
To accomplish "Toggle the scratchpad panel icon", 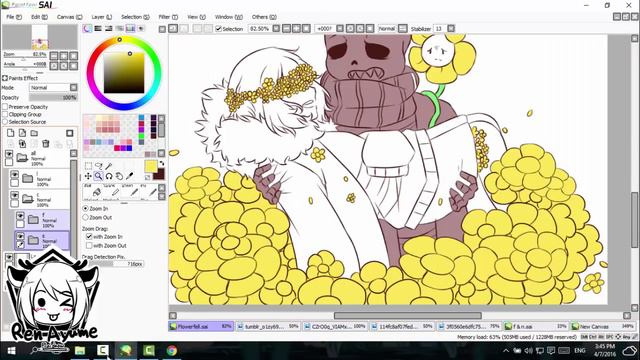I will click(x=141, y=29).
